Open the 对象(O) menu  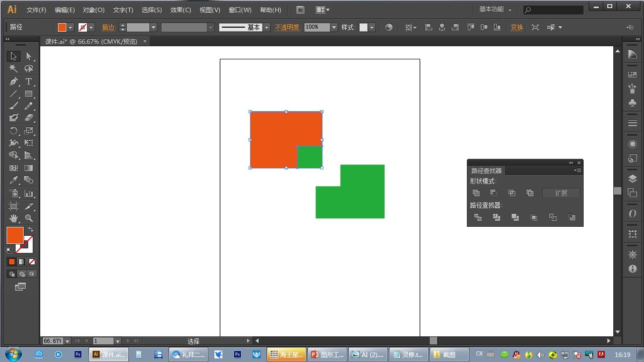[x=94, y=10]
